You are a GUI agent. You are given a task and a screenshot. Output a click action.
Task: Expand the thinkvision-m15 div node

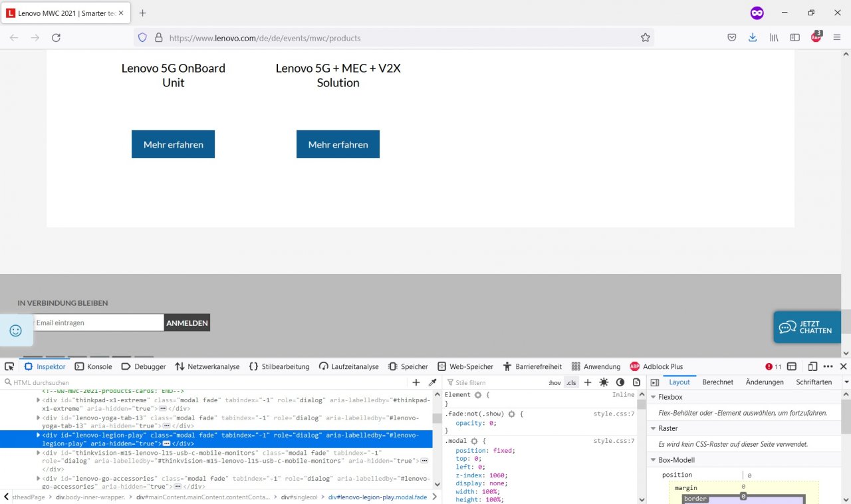[x=39, y=452]
